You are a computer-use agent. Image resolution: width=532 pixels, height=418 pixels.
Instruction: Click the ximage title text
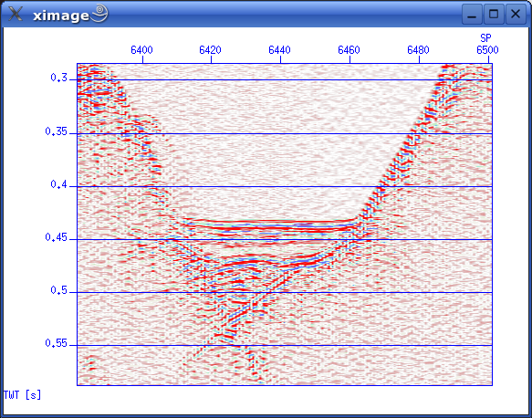point(61,16)
